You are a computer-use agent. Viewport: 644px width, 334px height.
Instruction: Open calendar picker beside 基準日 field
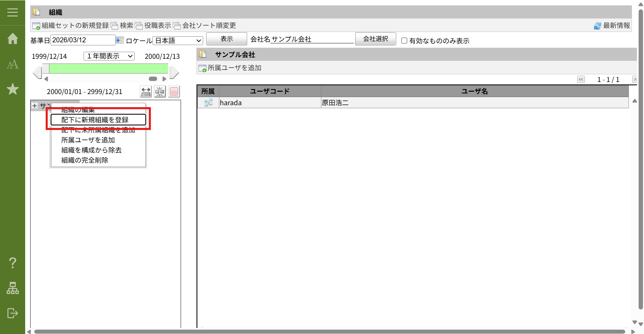point(120,40)
